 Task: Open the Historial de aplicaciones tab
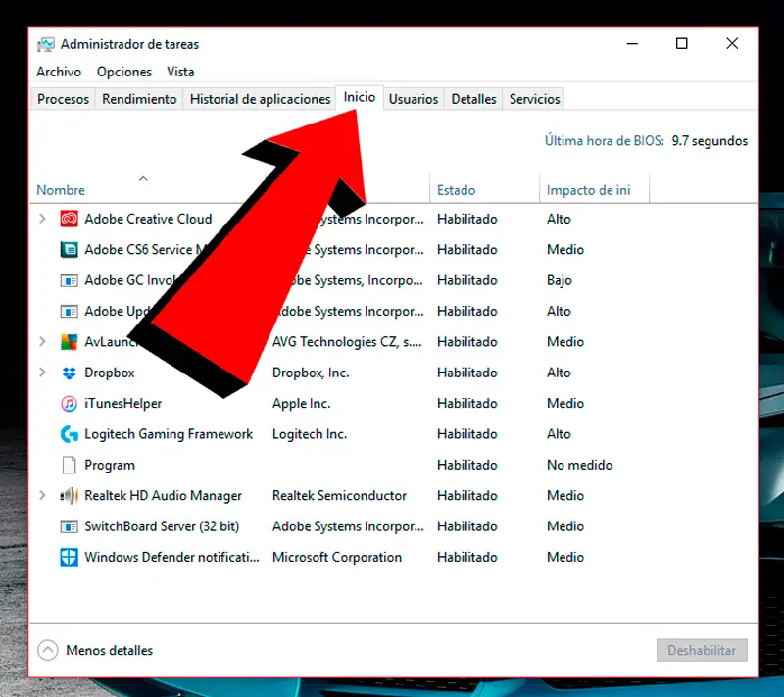click(x=260, y=99)
